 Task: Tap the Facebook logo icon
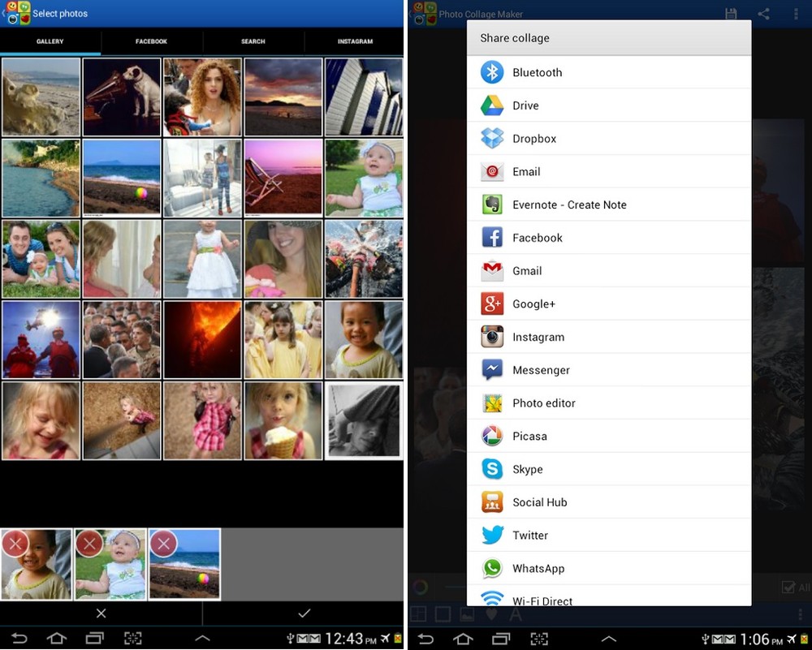point(492,238)
